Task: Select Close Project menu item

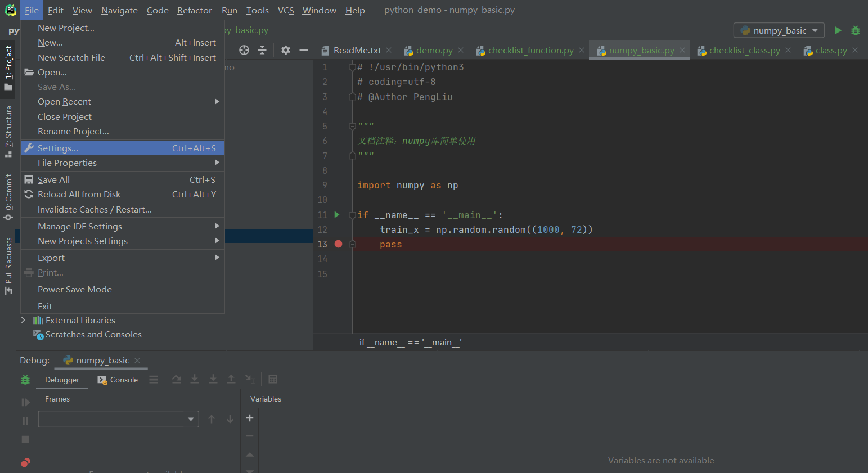Action: coord(123,117)
